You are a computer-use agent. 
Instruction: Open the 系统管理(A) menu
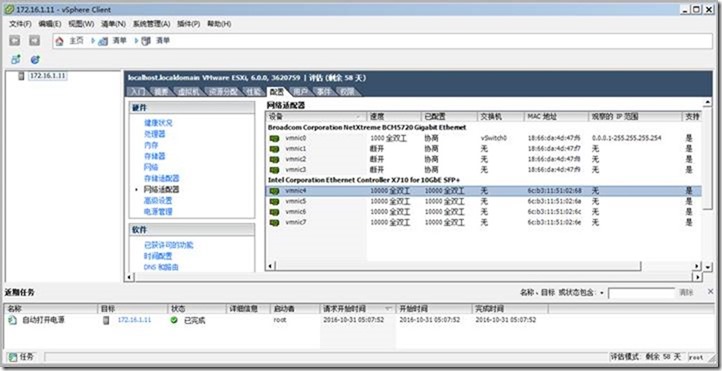pyautogui.click(x=151, y=24)
